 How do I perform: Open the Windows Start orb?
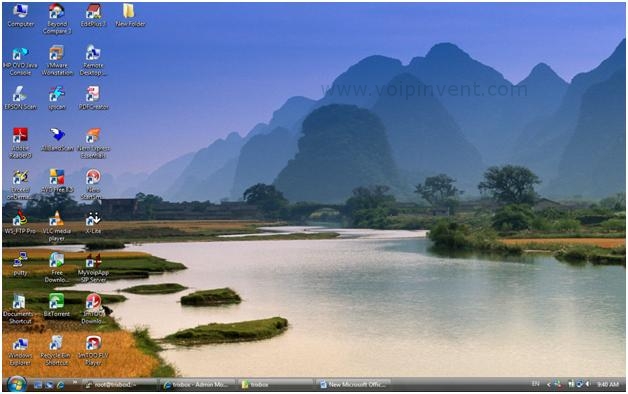17,384
